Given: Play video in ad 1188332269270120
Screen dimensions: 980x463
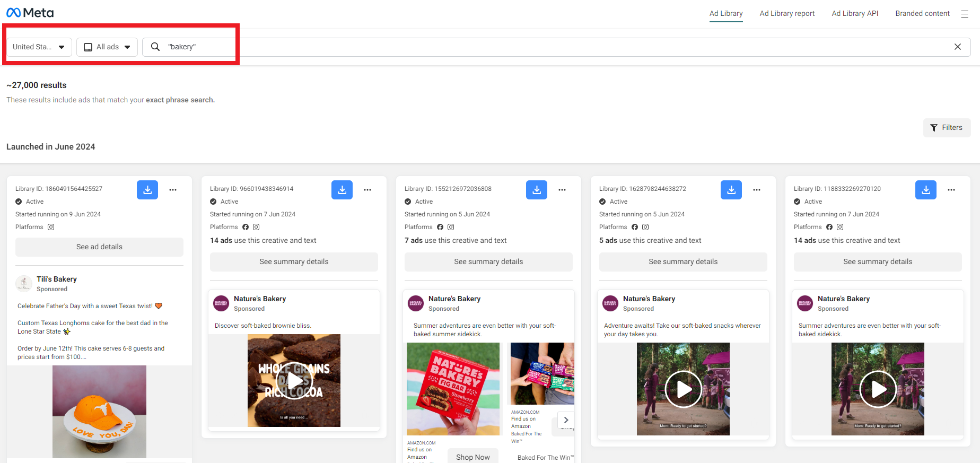Looking at the screenshot, I should [x=878, y=389].
